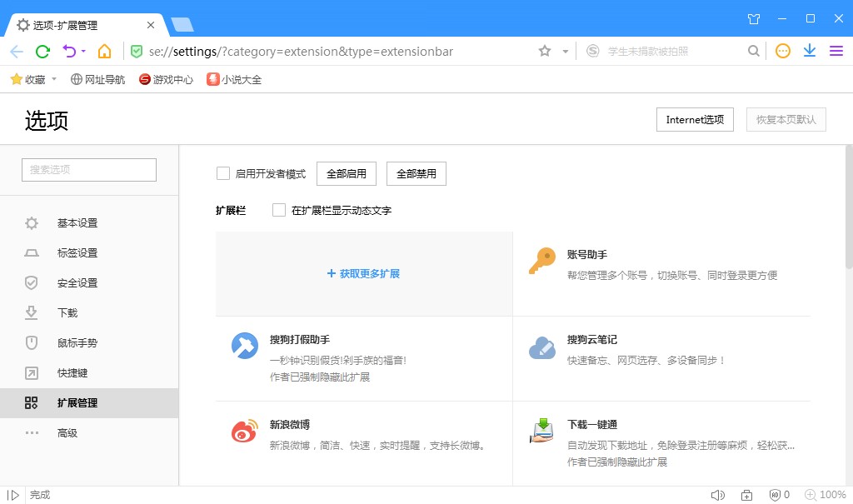This screenshot has width=853, height=504.
Task: Toggle 在扩展栏显示动态文字 checkbox
Action: [279, 210]
